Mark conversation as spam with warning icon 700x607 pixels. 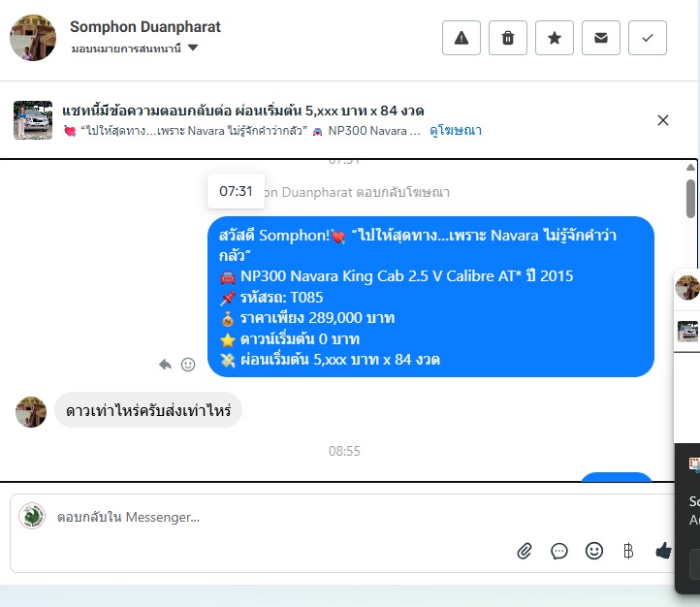coord(461,38)
